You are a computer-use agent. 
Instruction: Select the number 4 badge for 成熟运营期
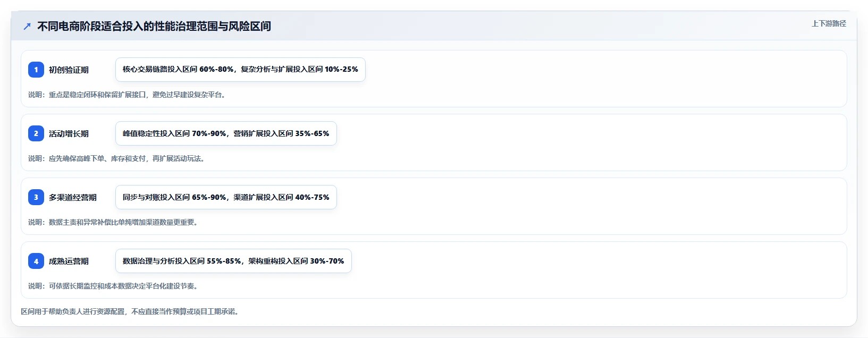click(36, 261)
